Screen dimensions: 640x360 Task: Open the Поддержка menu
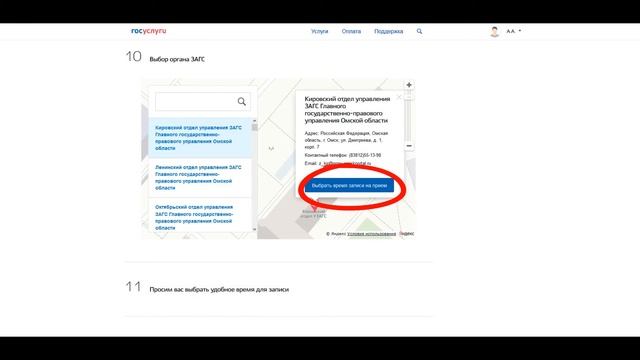point(388,31)
